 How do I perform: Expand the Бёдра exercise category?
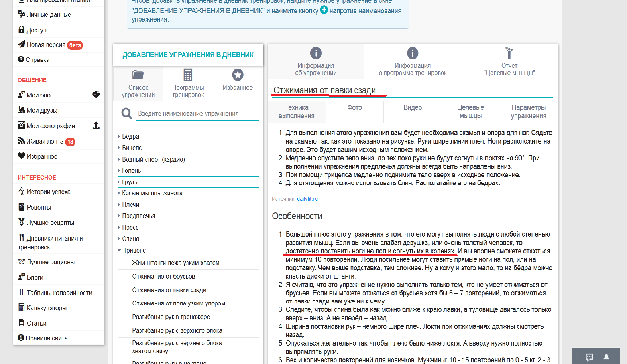point(130,136)
